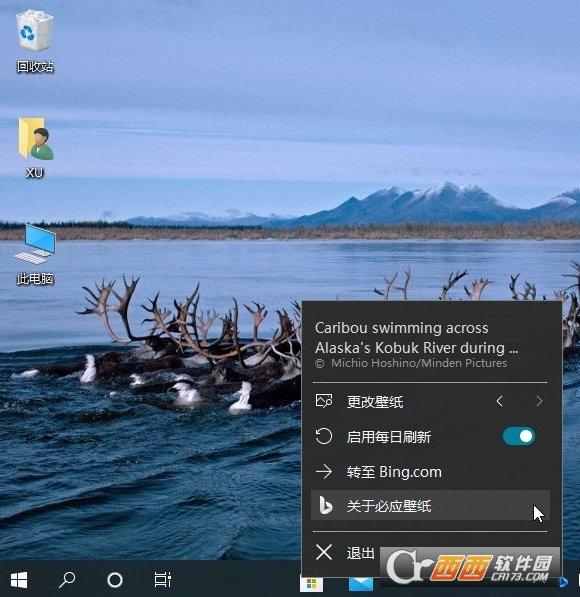This screenshot has height=597, width=580.
Task: Choose 退出 to quit Bing Wallpaper
Action: (x=361, y=553)
